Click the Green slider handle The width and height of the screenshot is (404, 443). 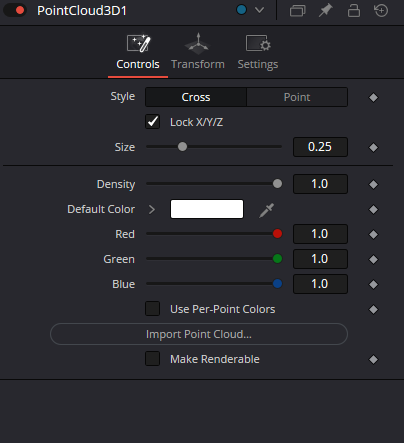[277, 259]
